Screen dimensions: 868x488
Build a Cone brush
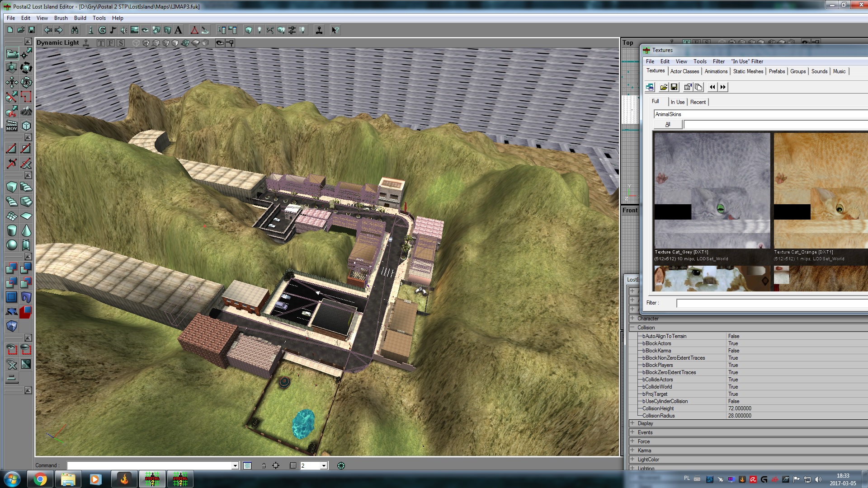[x=26, y=230]
